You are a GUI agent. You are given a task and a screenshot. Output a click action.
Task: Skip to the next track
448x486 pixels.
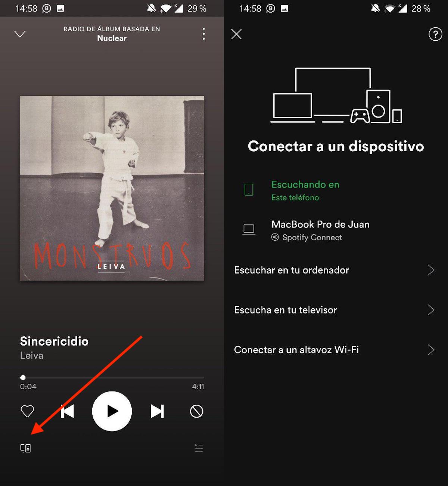(157, 411)
